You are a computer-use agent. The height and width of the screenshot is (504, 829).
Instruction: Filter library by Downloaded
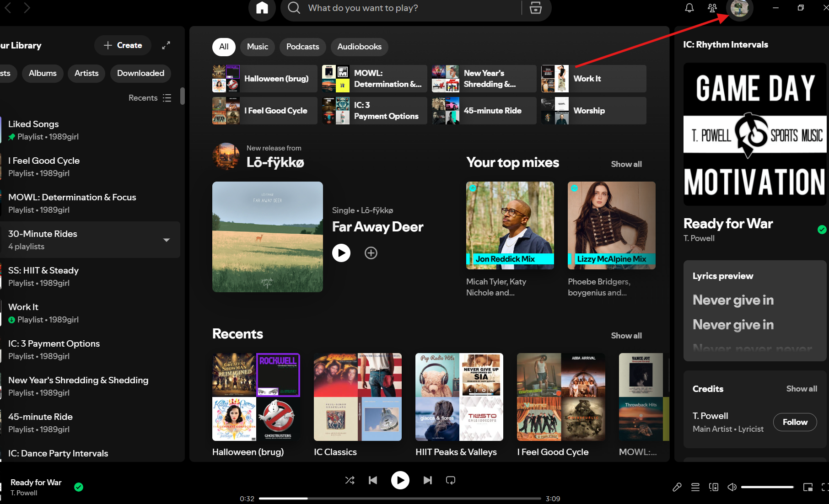(140, 73)
